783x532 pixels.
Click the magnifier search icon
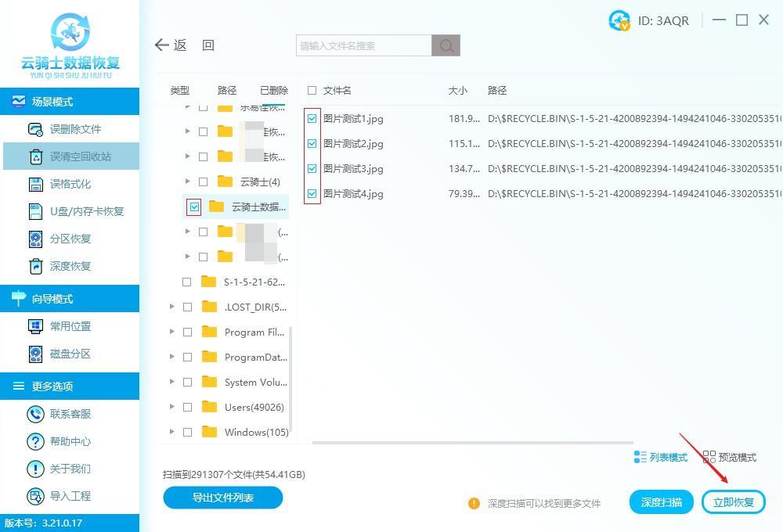point(446,45)
